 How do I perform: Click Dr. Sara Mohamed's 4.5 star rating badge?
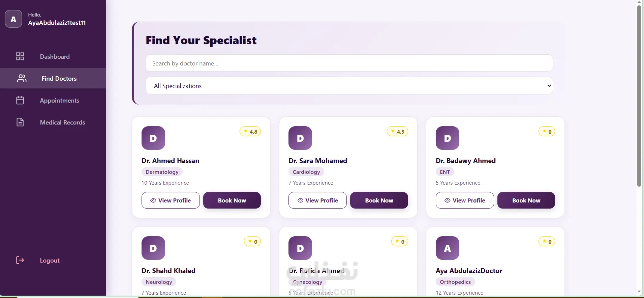click(397, 132)
